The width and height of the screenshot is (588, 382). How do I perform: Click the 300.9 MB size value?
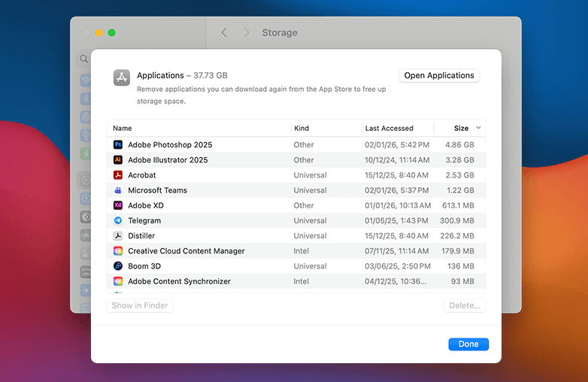coord(456,221)
